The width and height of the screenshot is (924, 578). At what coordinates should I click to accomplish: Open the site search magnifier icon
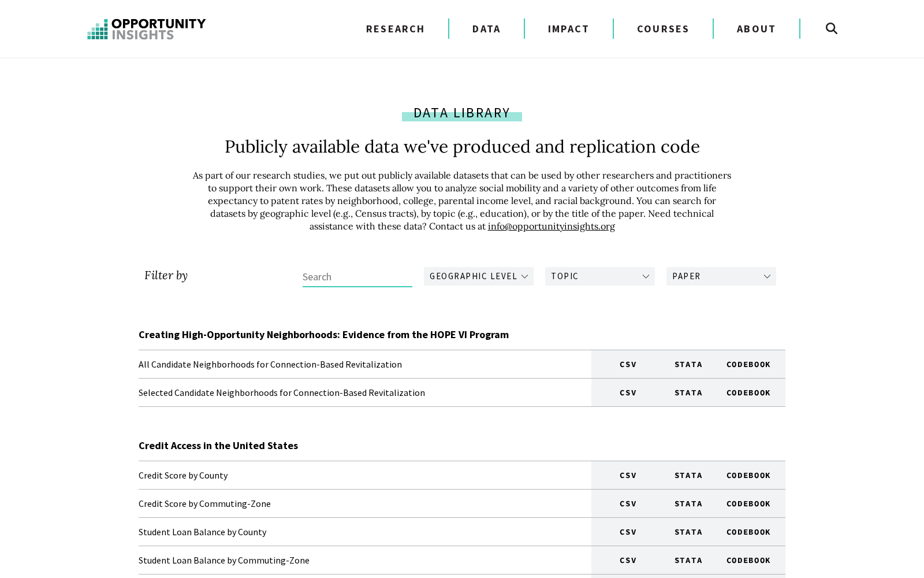[831, 28]
